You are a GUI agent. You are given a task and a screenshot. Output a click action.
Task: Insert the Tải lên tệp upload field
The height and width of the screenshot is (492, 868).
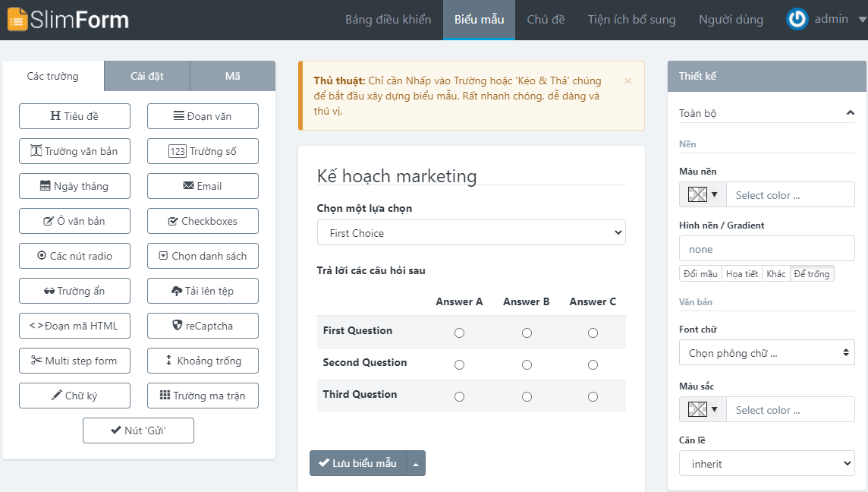[203, 291]
